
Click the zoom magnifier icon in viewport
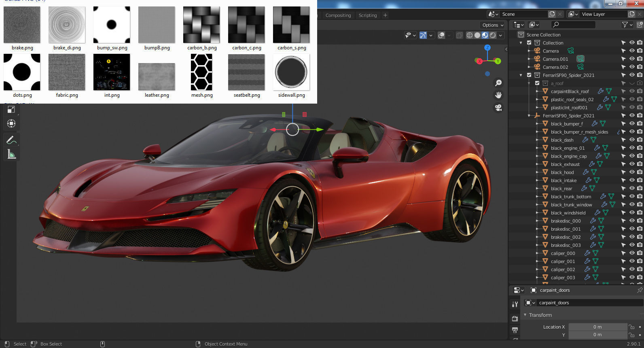click(498, 83)
